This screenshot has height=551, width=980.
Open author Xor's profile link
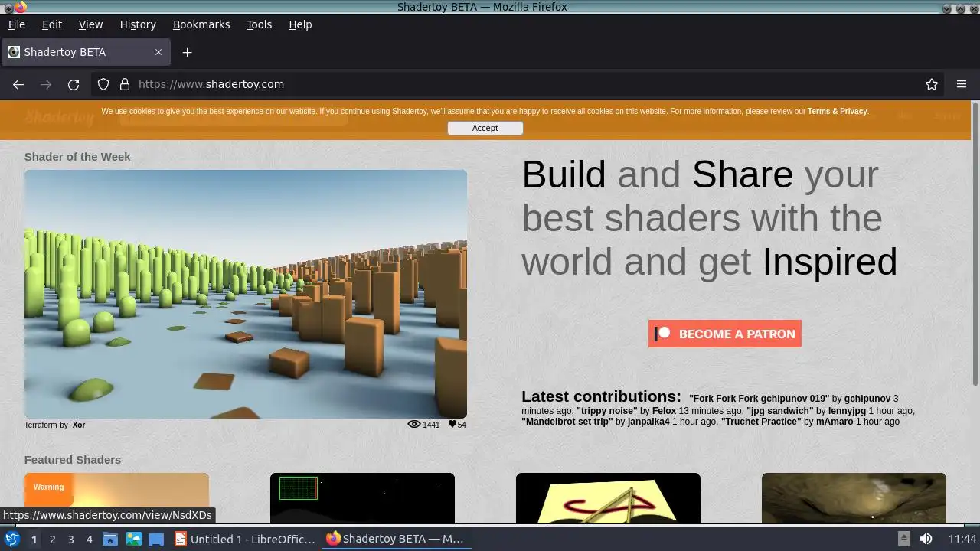[x=79, y=425]
